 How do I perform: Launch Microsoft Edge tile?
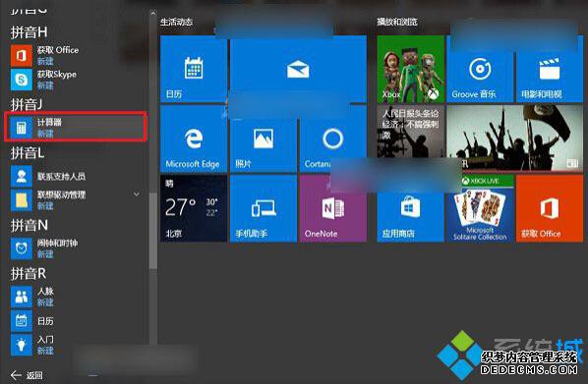point(194,138)
